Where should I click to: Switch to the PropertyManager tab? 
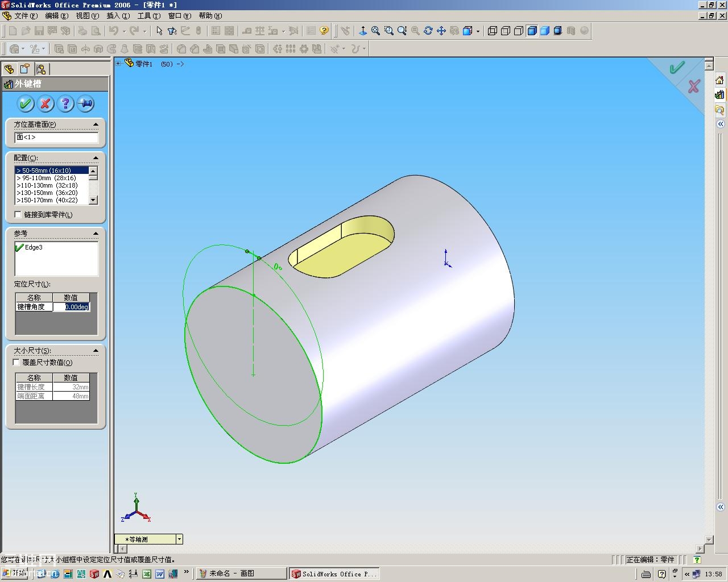click(25, 69)
